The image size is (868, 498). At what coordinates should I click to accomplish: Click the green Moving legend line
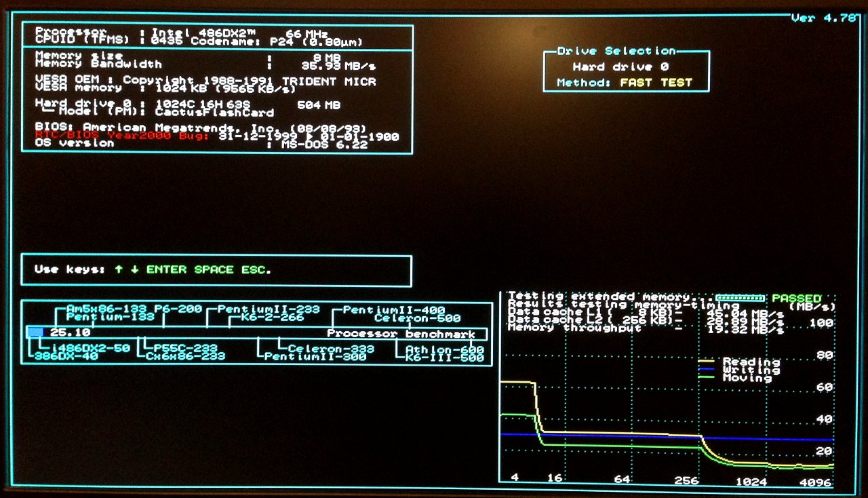pos(706,378)
